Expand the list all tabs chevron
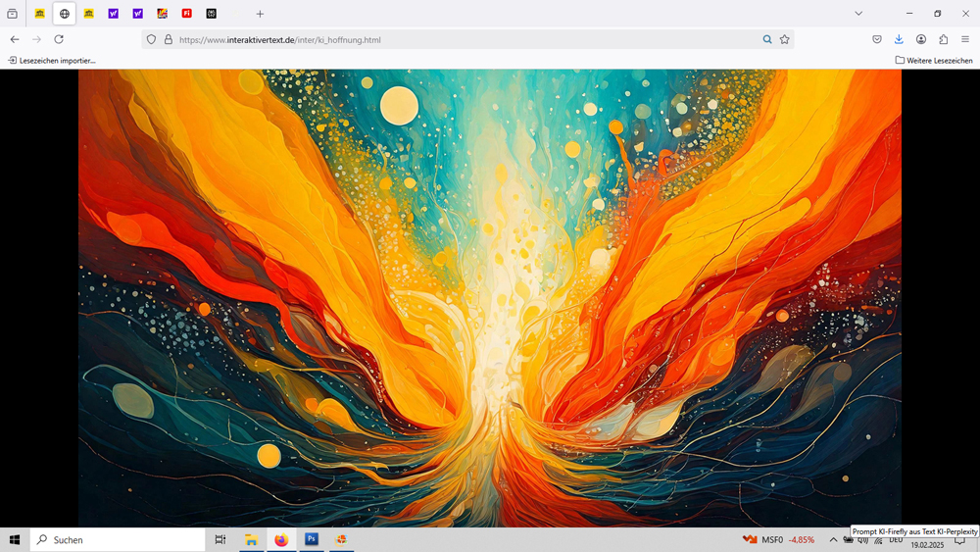The height and width of the screenshot is (552, 980). click(858, 13)
